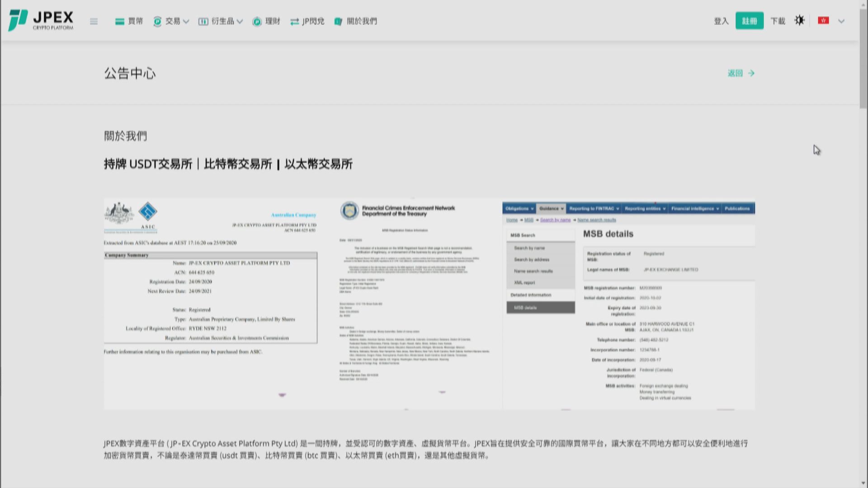868x488 pixels.
Task: Open the hamburger menu beside the JPEX logo
Action: click(94, 21)
